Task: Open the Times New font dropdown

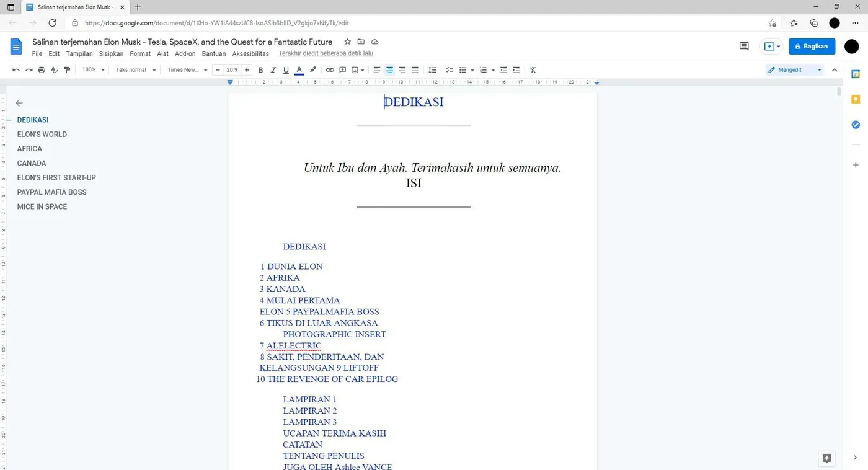Action: point(187,70)
